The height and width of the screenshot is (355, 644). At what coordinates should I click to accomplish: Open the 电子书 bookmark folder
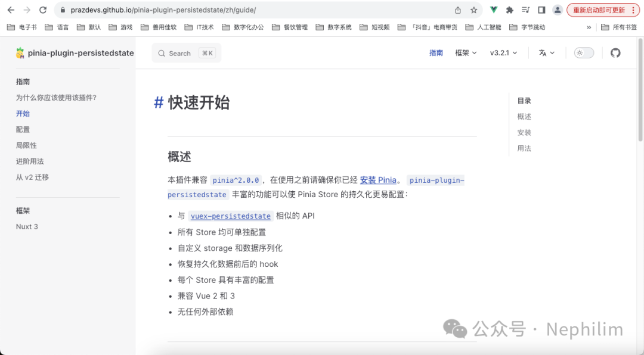(22, 27)
